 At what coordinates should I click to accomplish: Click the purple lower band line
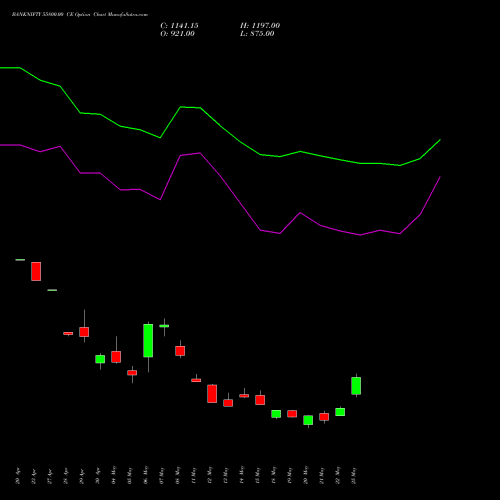click(220, 175)
